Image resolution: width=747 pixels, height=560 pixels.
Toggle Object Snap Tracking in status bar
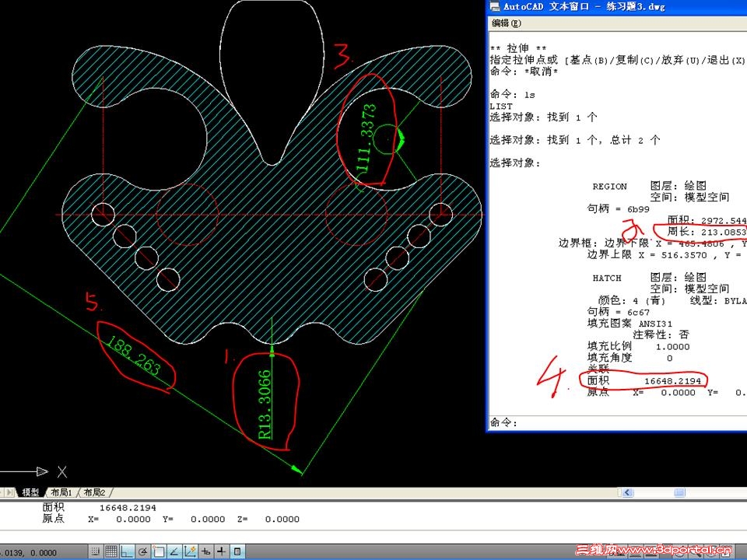pos(174,551)
